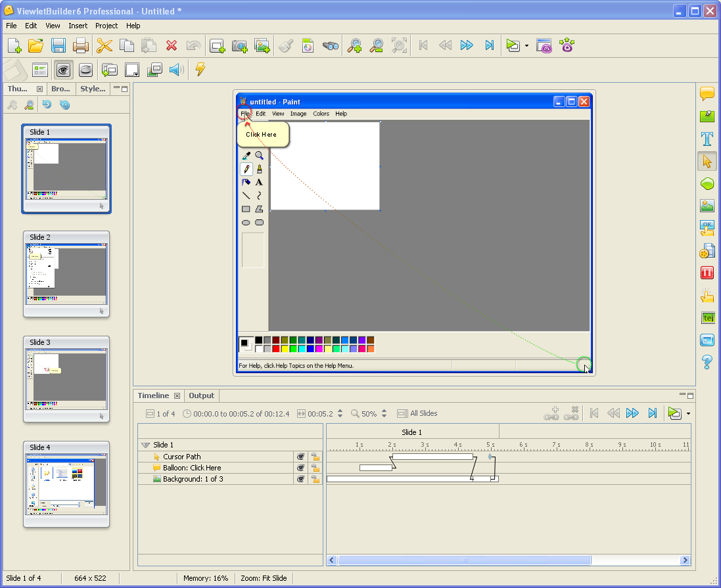This screenshot has height=588, width=721.
Task: Hide the Balloon: Click Here layer
Action: pos(300,467)
